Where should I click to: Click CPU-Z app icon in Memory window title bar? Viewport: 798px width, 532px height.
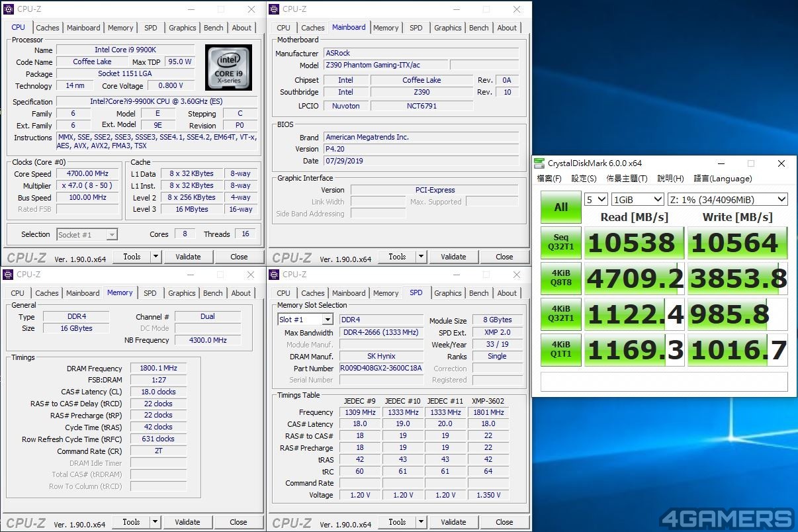pyautogui.click(x=9, y=275)
